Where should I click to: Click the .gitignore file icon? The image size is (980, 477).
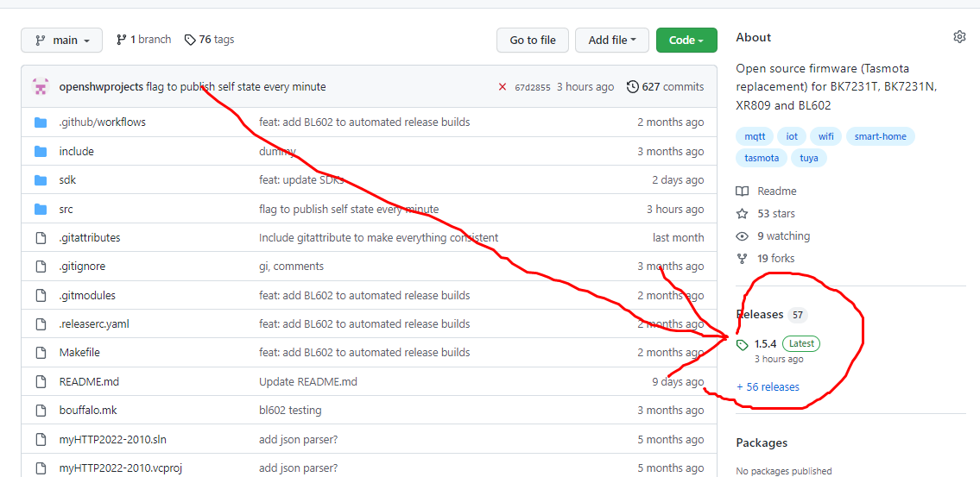41,267
